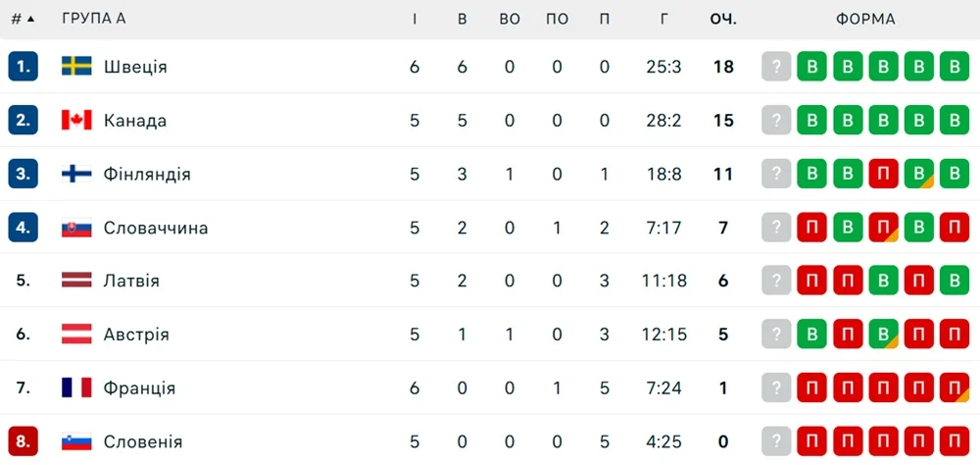Click the Latvia flag icon
Image resolution: width=980 pixels, height=465 pixels.
pyautogui.click(x=76, y=281)
